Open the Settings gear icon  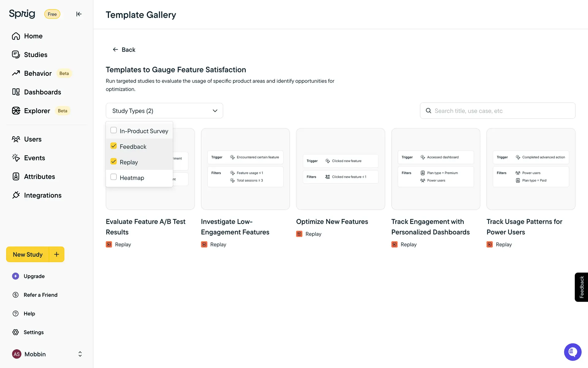[x=16, y=332]
